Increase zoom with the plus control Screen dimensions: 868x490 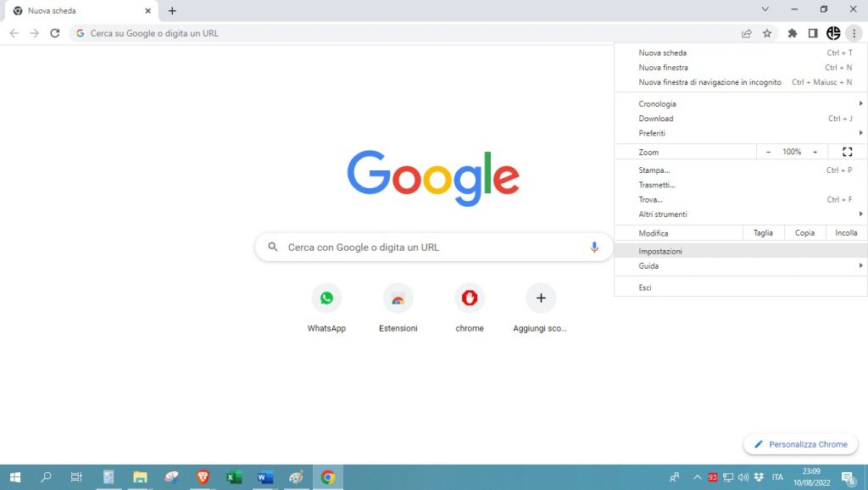coord(815,152)
